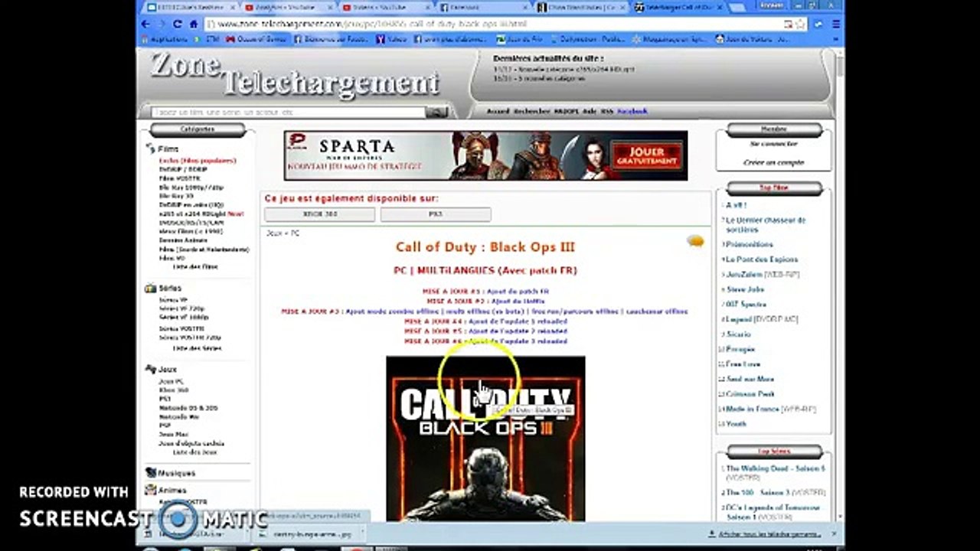Open the Facebook link in site navigation

(x=632, y=111)
